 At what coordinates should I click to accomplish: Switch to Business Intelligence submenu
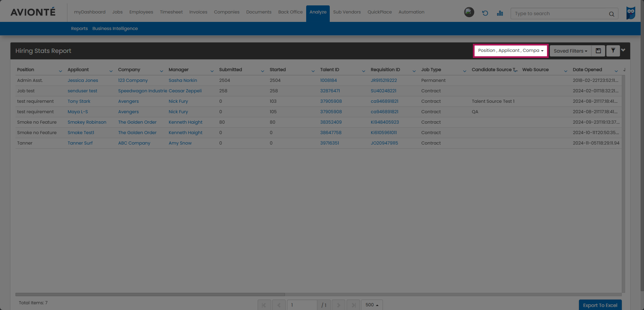[x=115, y=29]
